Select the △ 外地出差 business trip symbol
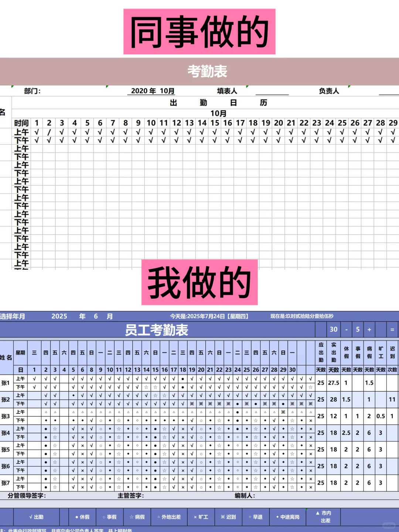 pyautogui.click(x=169, y=517)
